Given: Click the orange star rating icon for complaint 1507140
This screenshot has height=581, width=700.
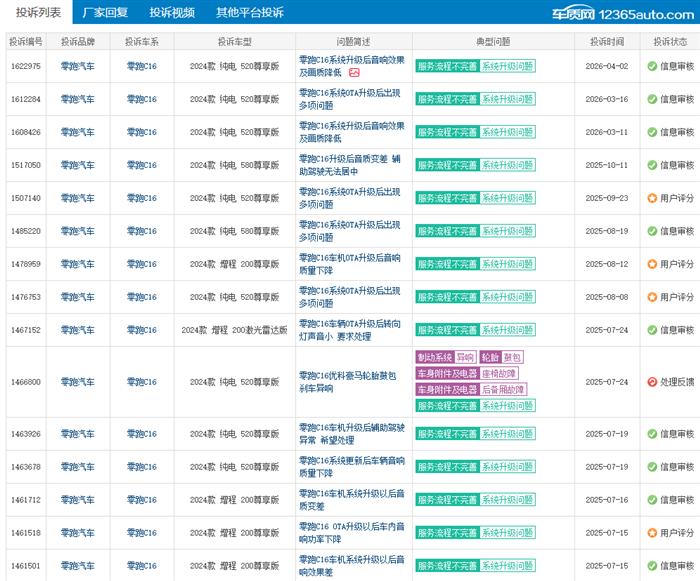Looking at the screenshot, I should 652,198.
